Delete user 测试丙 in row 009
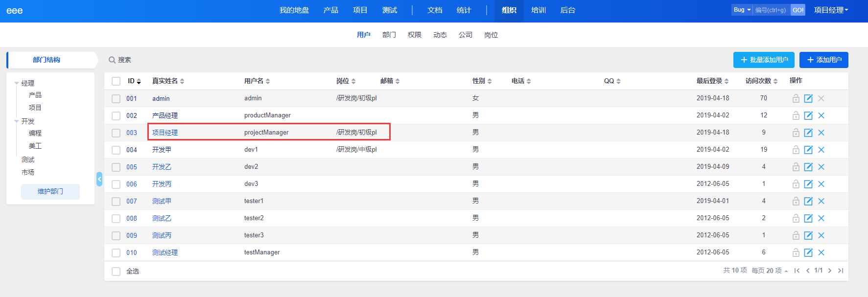 point(821,235)
